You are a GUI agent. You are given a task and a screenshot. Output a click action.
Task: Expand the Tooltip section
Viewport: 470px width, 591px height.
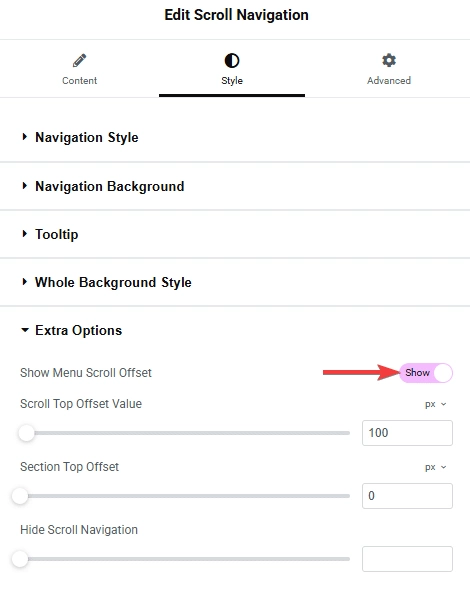235,234
